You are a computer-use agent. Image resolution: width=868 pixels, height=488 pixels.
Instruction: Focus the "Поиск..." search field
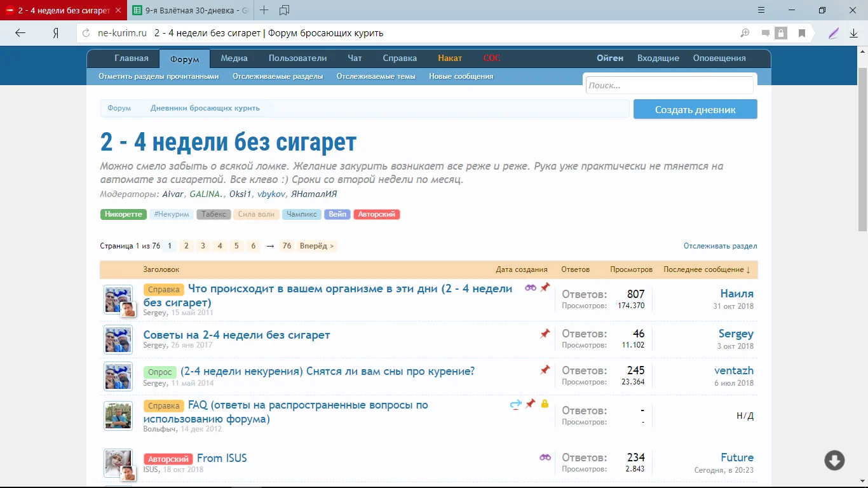click(x=670, y=85)
